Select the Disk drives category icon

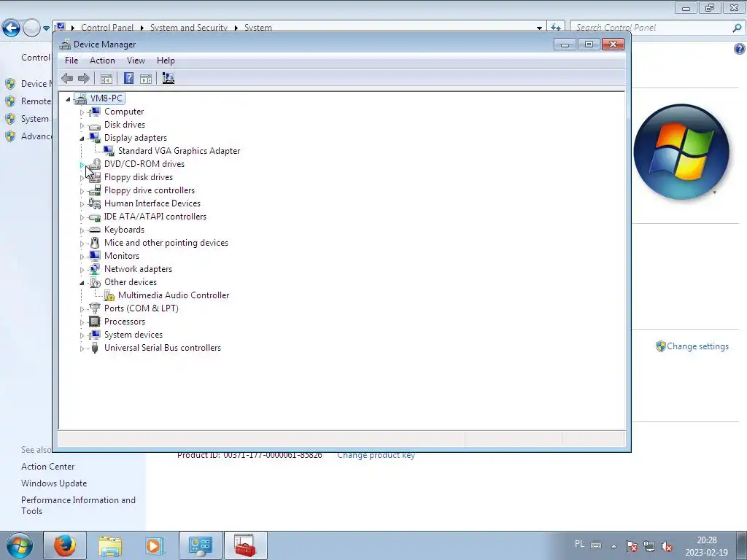tap(95, 125)
